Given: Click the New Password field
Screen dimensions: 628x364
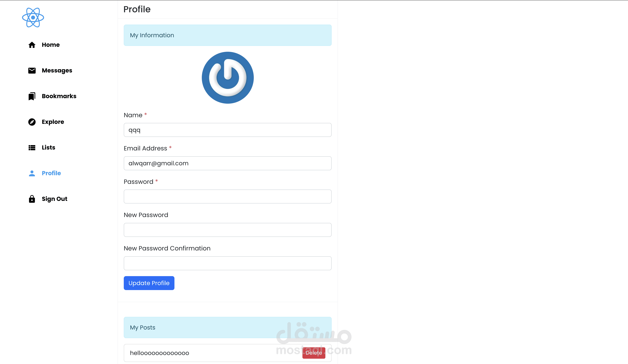Looking at the screenshot, I should pyautogui.click(x=227, y=230).
